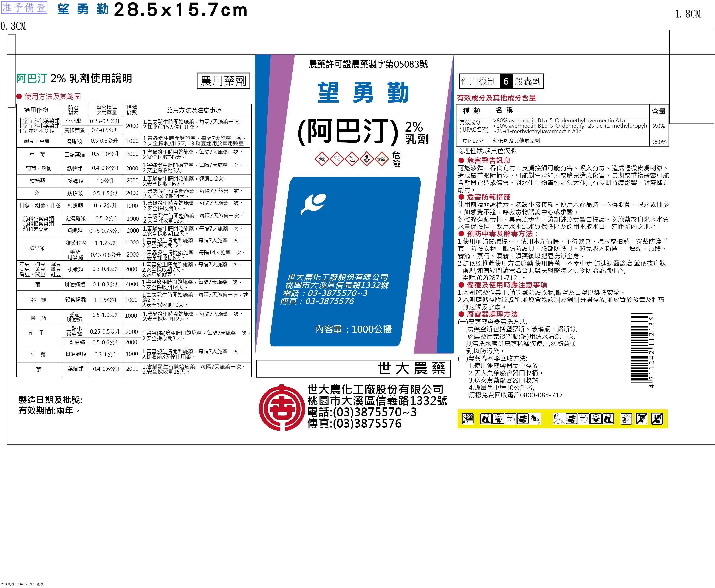715x588 pixels.
Task: Click the 有效成分及其他成分含量 heading
Action: click(496, 98)
